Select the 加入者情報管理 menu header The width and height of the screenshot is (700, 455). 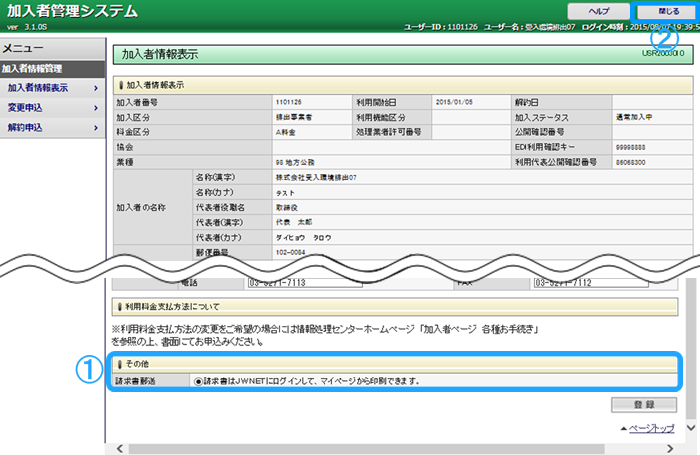coord(52,69)
